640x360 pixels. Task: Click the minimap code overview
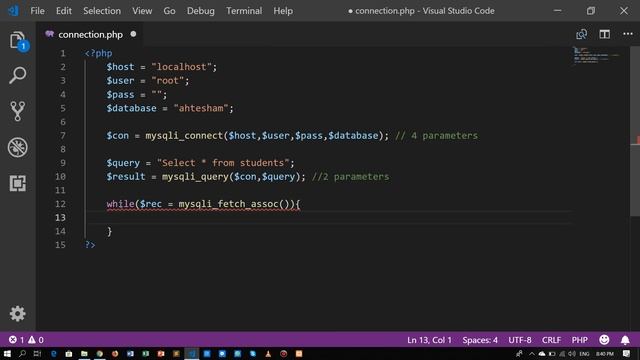point(596,56)
